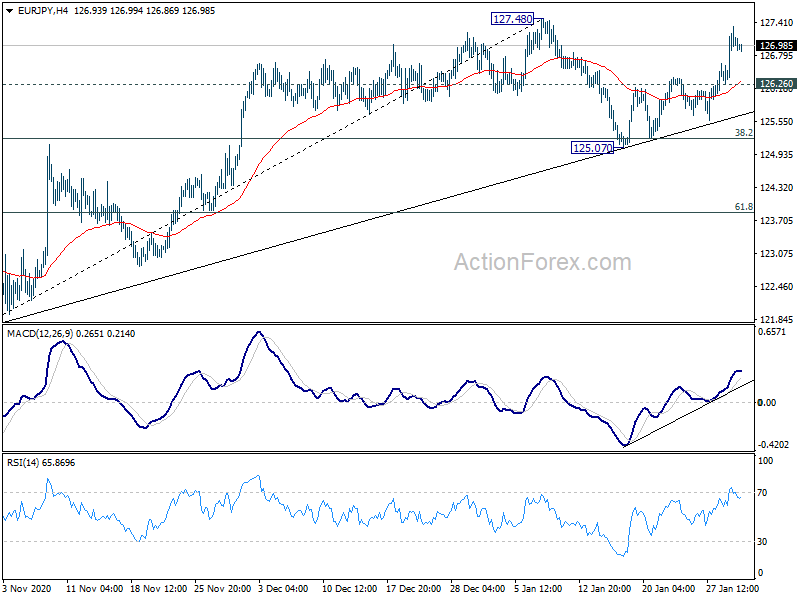Select the 11 Nov 04:00 time label
Image resolution: width=800 pixels, height=600 pixels.
coord(94,588)
